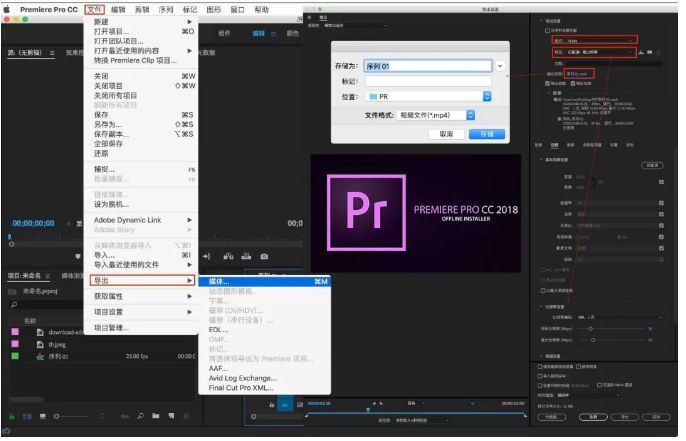Image resolution: width=686 pixels, height=441 pixels.
Task: Open the 文件格式 视频文件(*.mp4) dropdown
Action: coord(436,116)
